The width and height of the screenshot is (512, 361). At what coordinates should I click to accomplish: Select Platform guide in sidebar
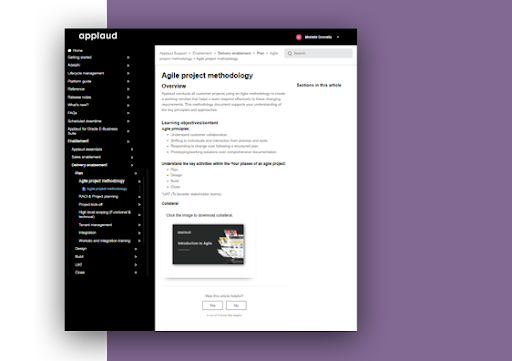(x=79, y=81)
